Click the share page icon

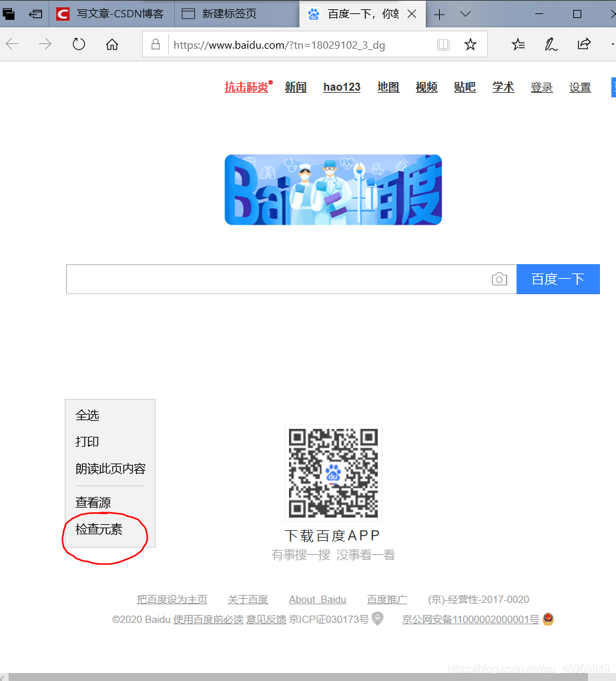584,44
